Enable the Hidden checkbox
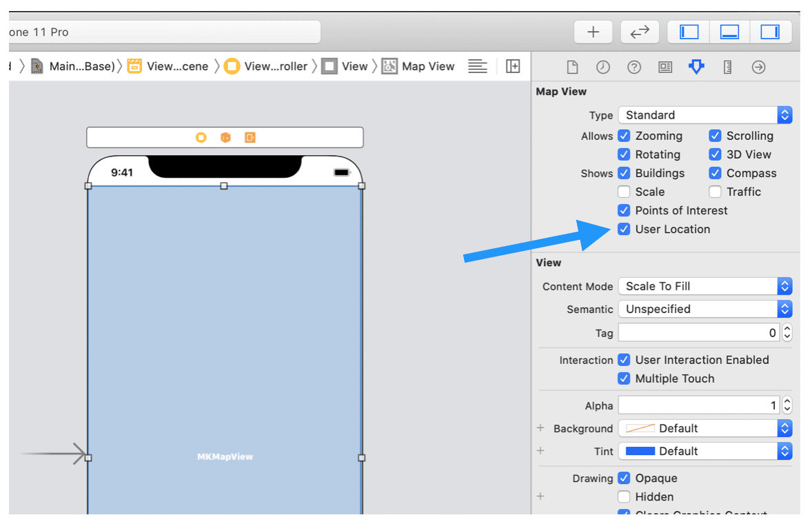Image resolution: width=812 pixels, height=524 pixels. coord(624,496)
